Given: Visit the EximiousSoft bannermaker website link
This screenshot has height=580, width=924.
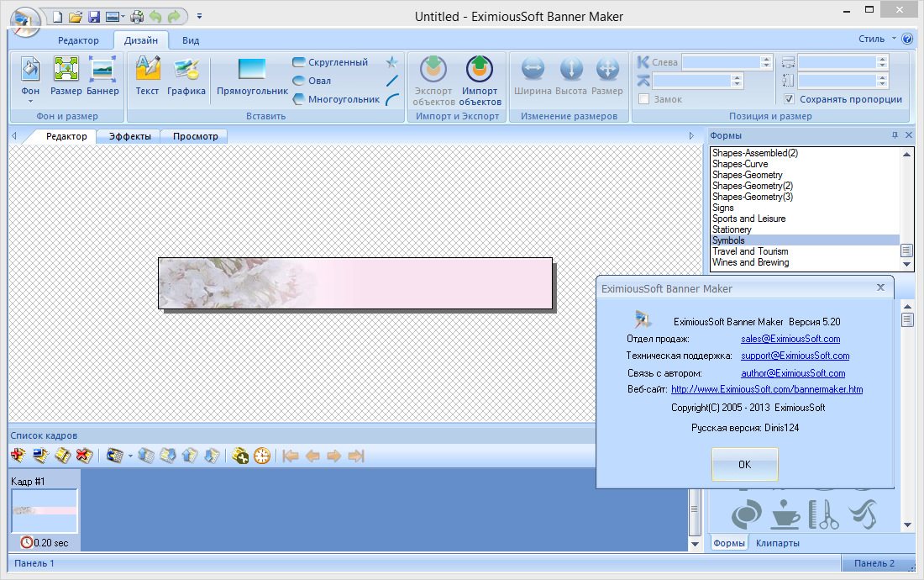Looking at the screenshot, I should [767, 389].
